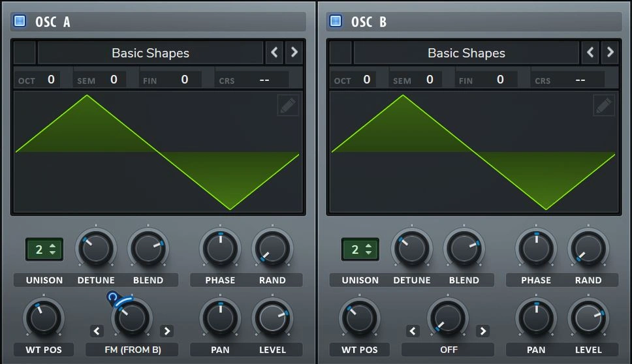Click modulation source icon on OSC A warp knob

click(112, 298)
